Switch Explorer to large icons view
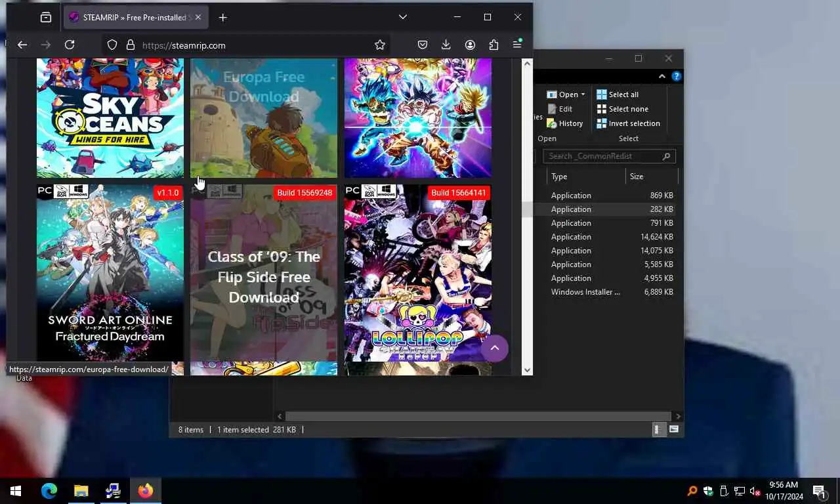This screenshot has width=840, height=504. pyautogui.click(x=673, y=430)
